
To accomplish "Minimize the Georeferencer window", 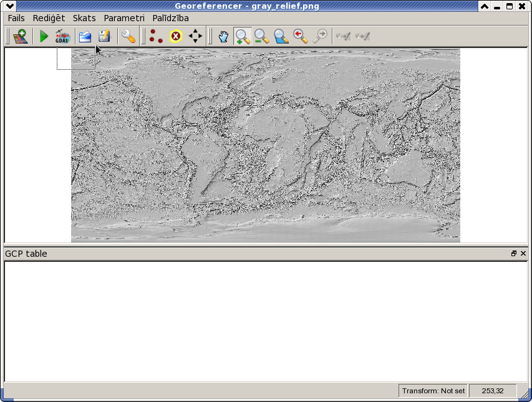I will [497, 6].
